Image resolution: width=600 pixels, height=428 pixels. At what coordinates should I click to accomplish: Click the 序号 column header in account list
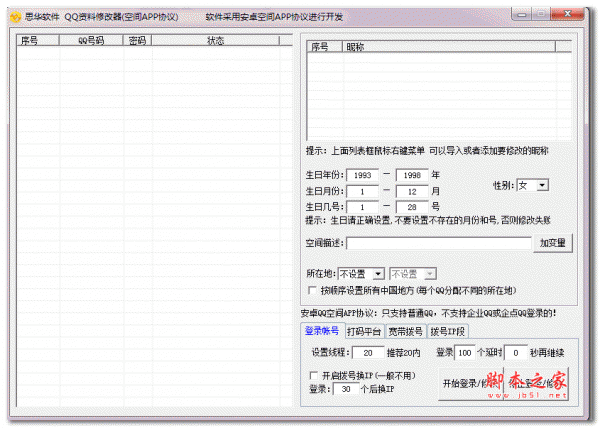click(38, 41)
